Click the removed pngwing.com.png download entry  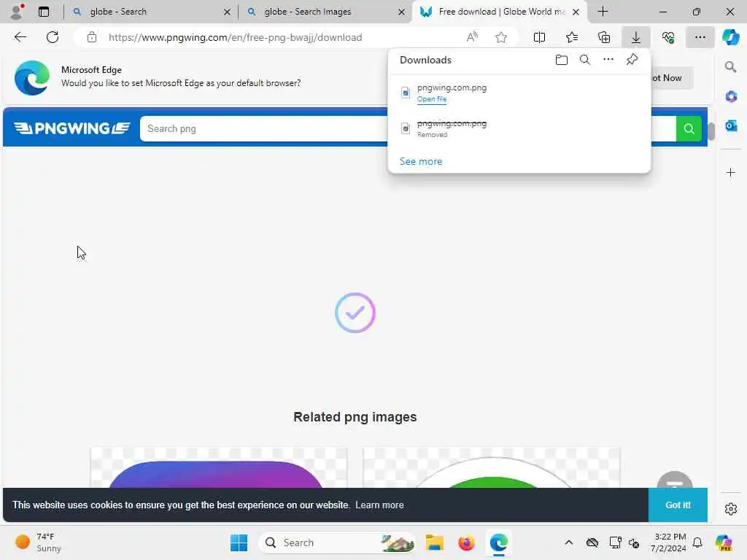click(x=519, y=128)
